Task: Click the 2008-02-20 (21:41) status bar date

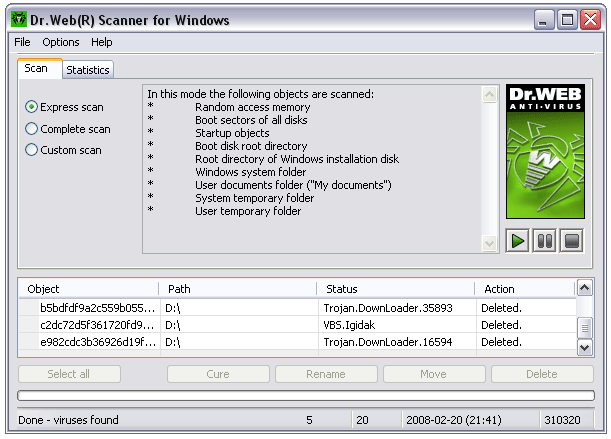Action: coord(454,420)
